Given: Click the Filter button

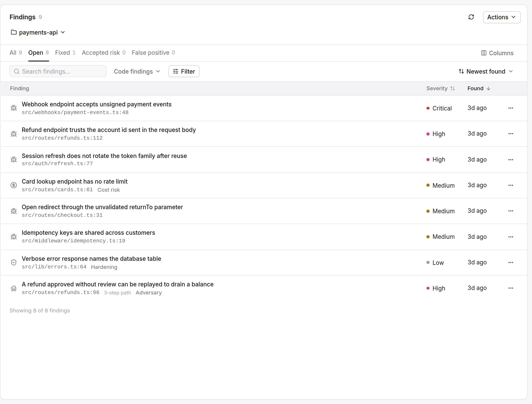Looking at the screenshot, I should click(184, 71).
